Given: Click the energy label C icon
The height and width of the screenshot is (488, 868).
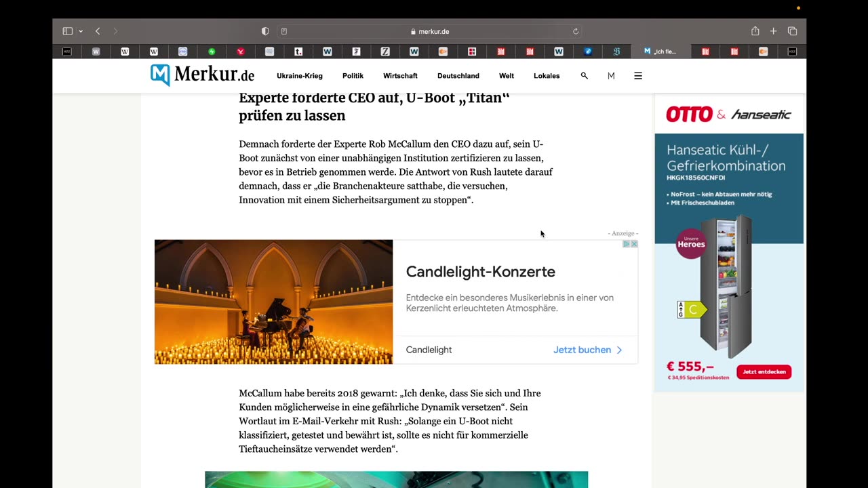Looking at the screenshot, I should pyautogui.click(x=692, y=310).
